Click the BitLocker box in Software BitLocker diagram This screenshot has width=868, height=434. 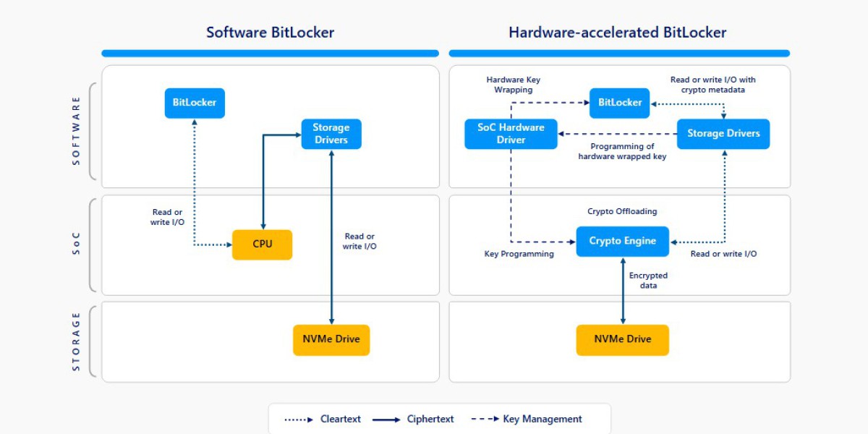click(x=195, y=103)
